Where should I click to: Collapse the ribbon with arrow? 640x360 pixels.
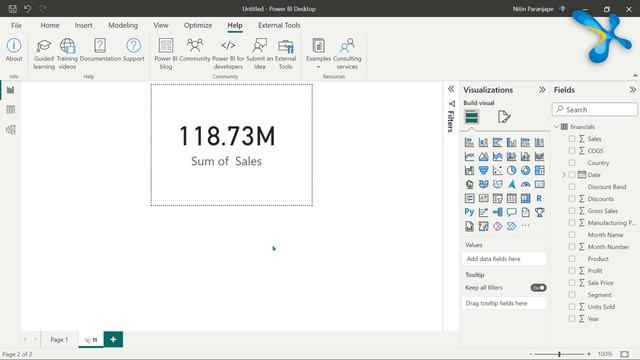pyautogui.click(x=635, y=76)
